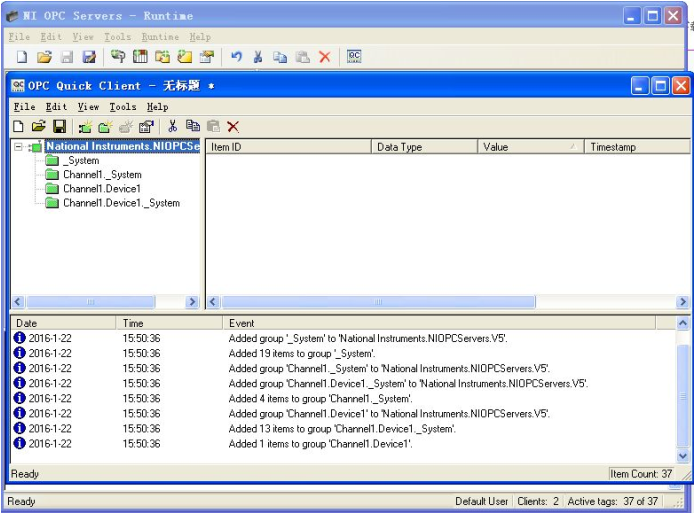Click Cut scissors in Quick Client toolbar
696x515 pixels.
(x=172, y=126)
